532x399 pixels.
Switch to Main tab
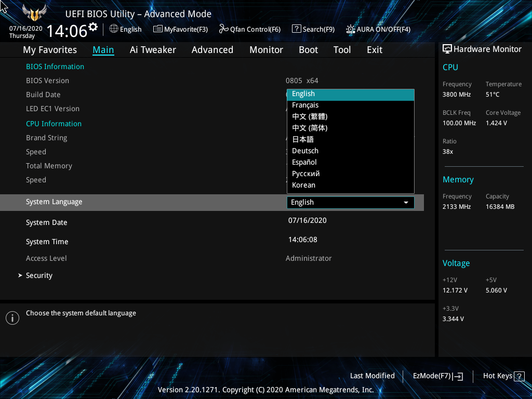pyautogui.click(x=103, y=50)
